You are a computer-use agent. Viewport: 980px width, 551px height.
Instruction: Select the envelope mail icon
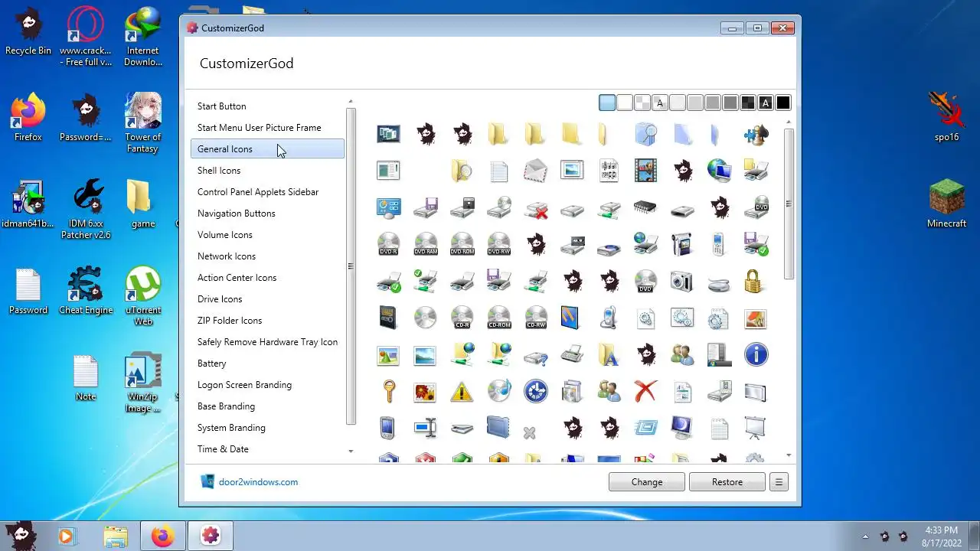(535, 171)
